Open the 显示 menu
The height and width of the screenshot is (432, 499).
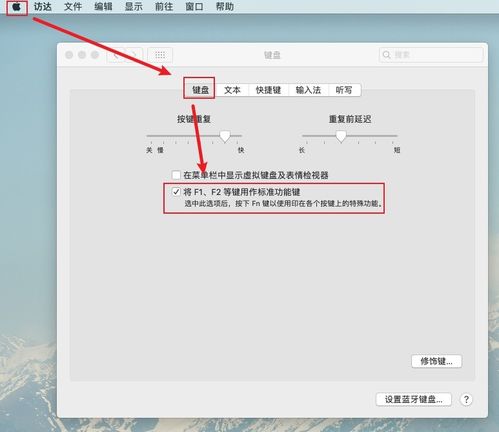click(134, 7)
